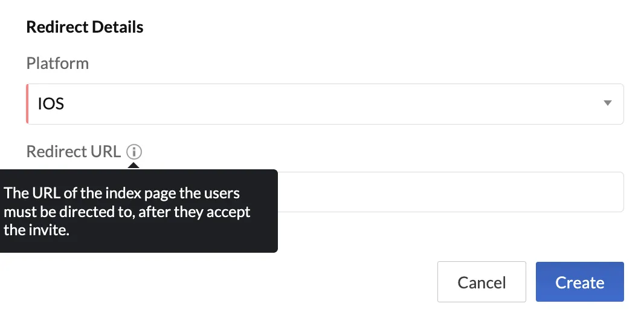Show help via the circled i icon

point(134,152)
